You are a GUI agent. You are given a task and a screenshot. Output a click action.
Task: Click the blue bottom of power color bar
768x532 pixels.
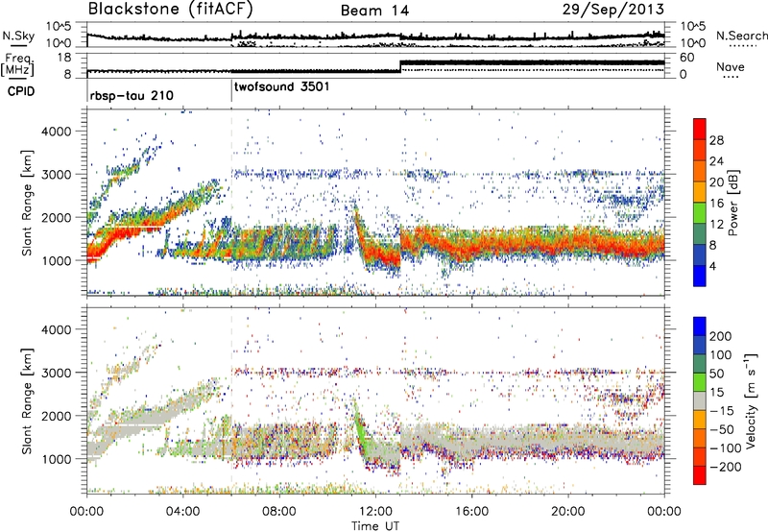700,277
